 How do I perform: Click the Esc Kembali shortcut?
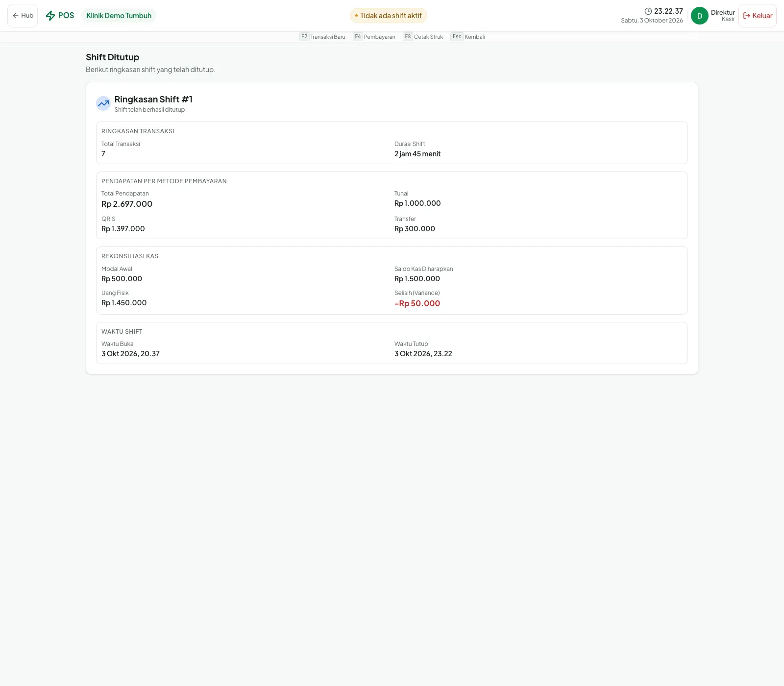tap(467, 37)
